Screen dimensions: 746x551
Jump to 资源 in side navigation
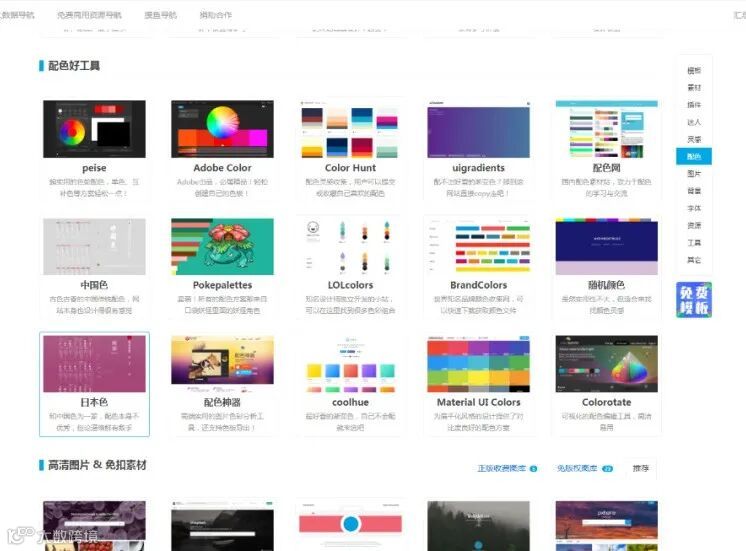click(694, 226)
